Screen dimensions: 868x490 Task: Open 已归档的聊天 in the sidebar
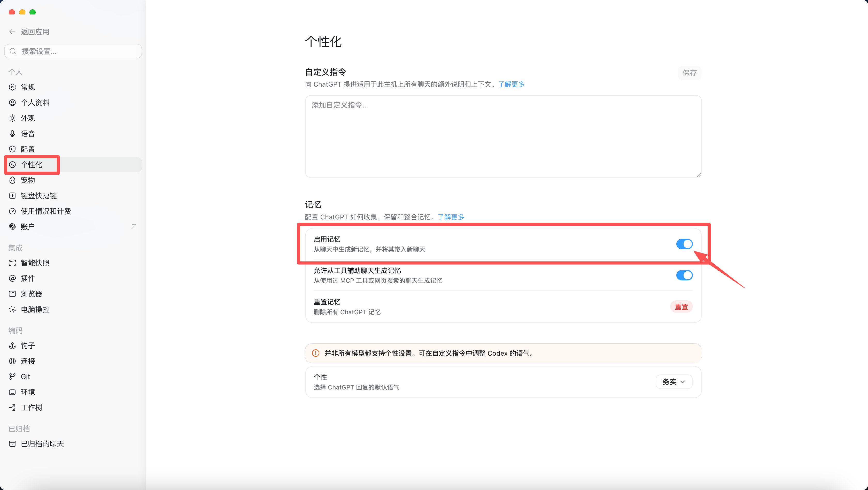(x=73, y=444)
